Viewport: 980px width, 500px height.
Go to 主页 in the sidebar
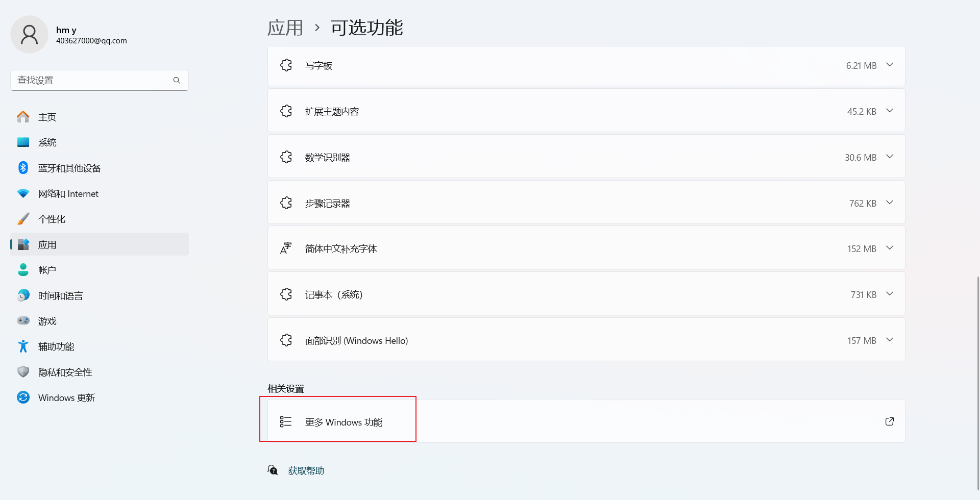pyautogui.click(x=47, y=117)
